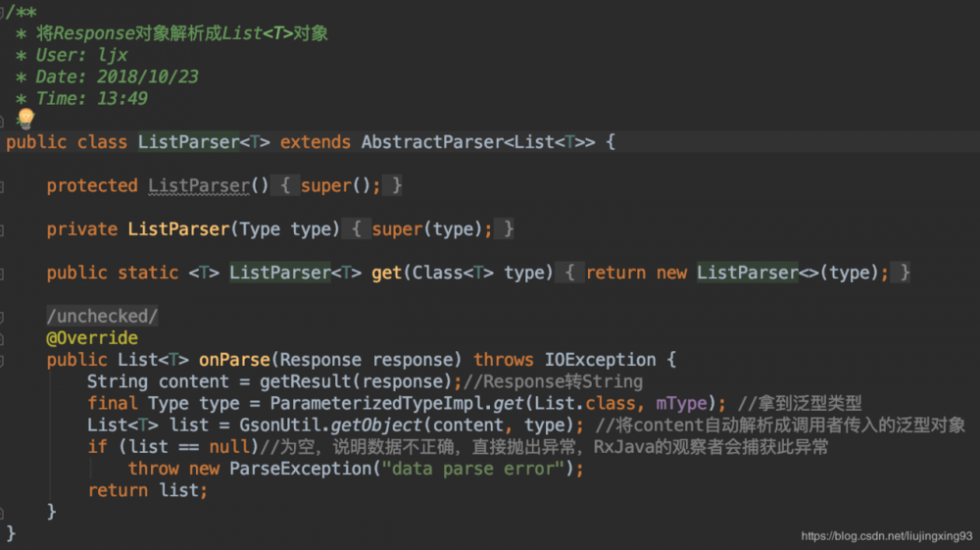The width and height of the screenshot is (980, 550).
Task: Click the @Override annotation
Action: pos(92,338)
